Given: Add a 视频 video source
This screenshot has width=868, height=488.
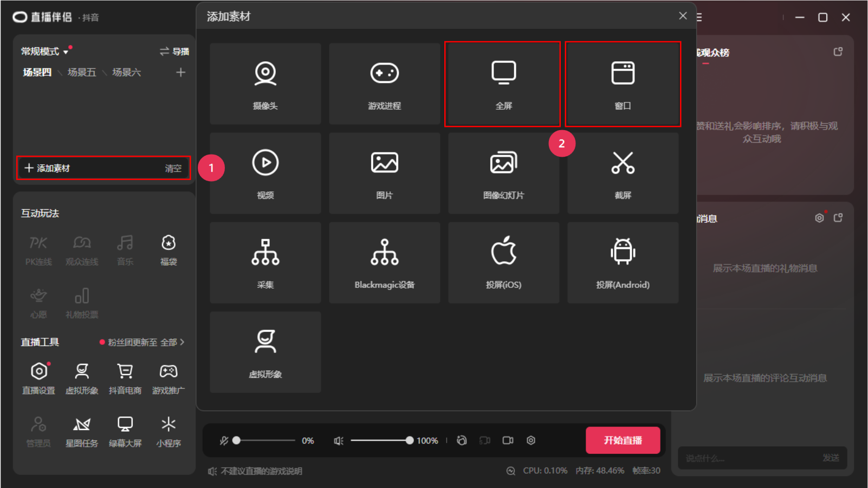Looking at the screenshot, I should (x=265, y=174).
